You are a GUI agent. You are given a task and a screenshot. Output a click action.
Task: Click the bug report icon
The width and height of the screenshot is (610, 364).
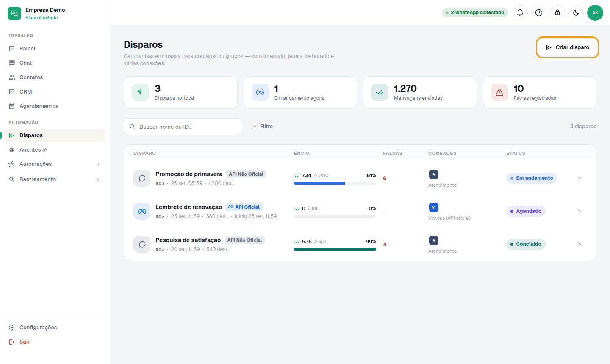coord(557,13)
